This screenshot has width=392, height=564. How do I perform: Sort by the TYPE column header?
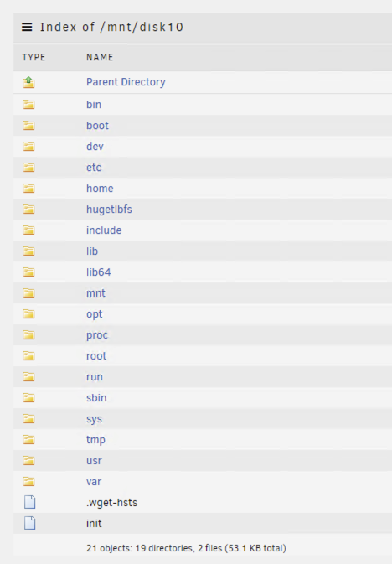click(x=34, y=57)
